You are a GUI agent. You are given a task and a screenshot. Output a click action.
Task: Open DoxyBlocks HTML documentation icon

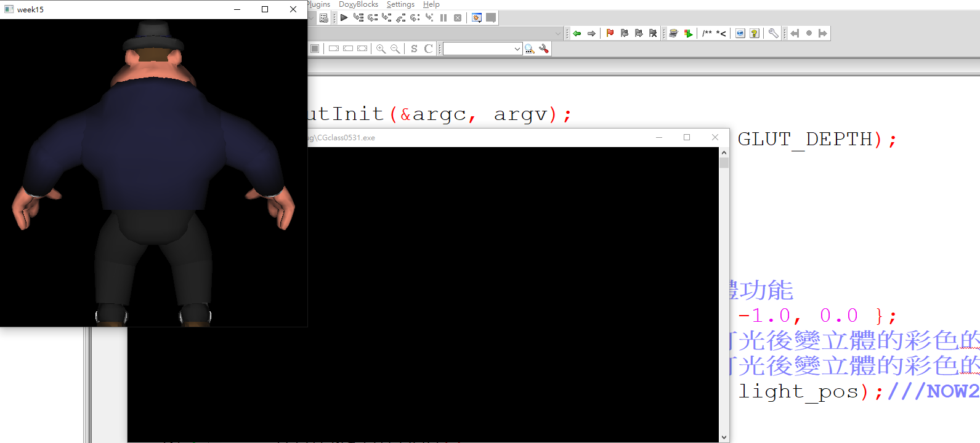740,33
